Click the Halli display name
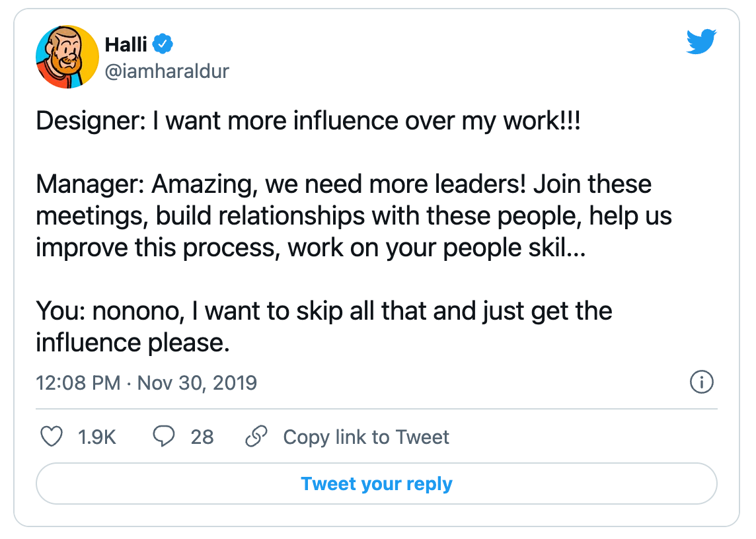This screenshot has height=539, width=756. click(126, 44)
